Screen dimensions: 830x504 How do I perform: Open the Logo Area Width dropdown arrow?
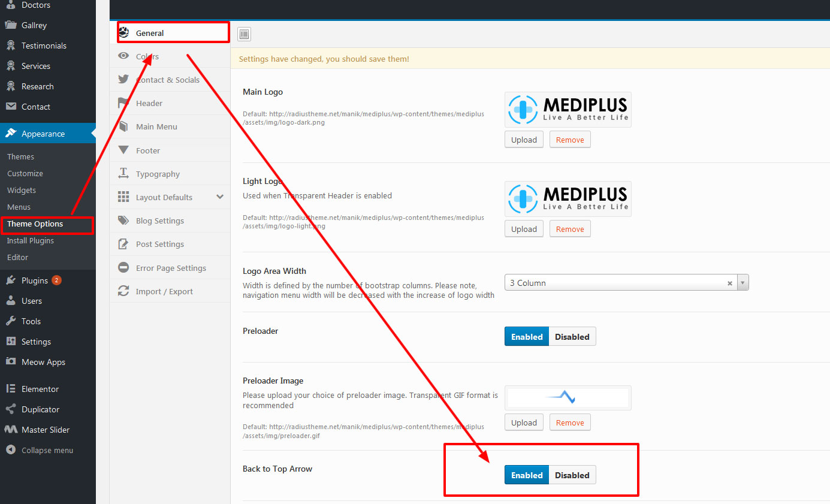pyautogui.click(x=743, y=283)
